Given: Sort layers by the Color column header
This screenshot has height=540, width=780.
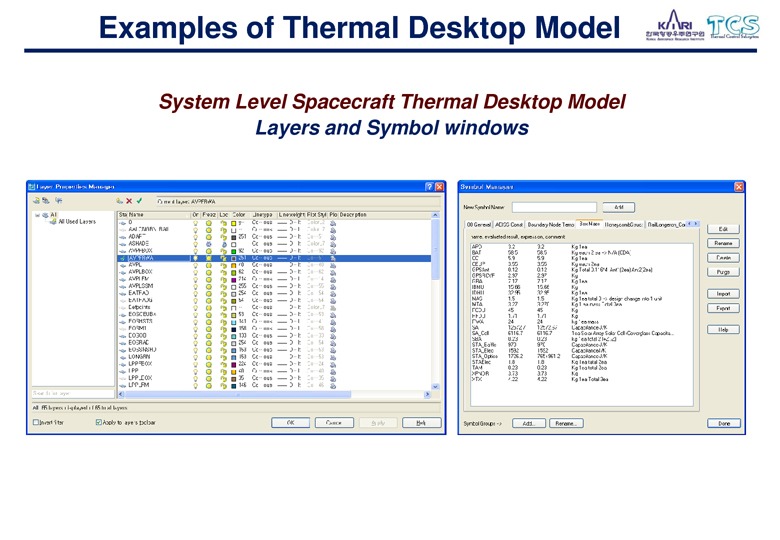Looking at the screenshot, I should 239,215.
